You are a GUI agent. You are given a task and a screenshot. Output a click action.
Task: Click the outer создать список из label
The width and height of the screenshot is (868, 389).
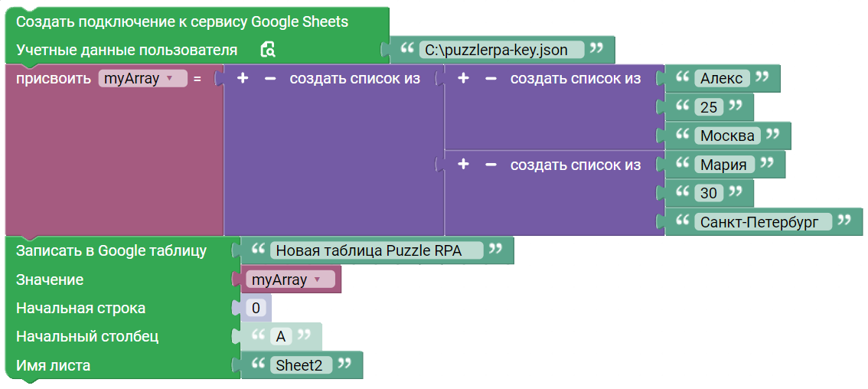tap(355, 79)
